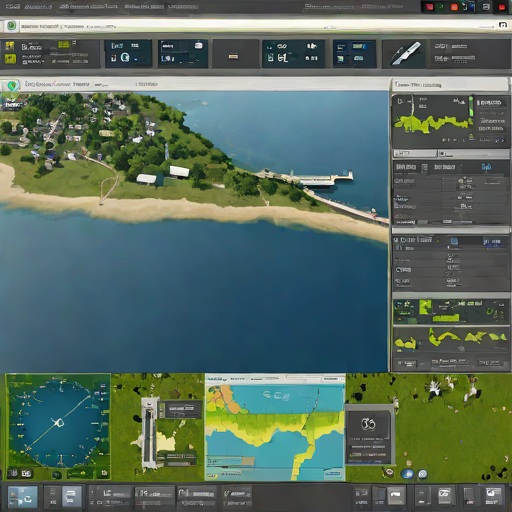Click the small beige button in center toolbar panel

[x=233, y=56]
